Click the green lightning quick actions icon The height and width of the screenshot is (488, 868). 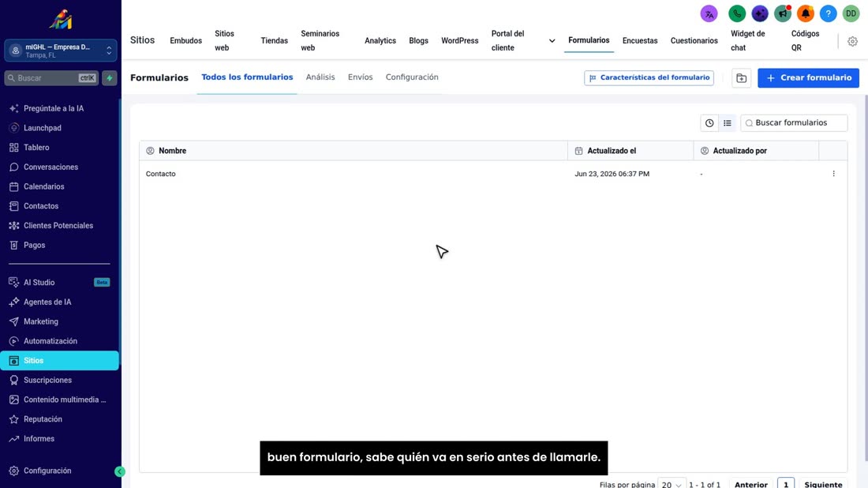click(x=110, y=78)
